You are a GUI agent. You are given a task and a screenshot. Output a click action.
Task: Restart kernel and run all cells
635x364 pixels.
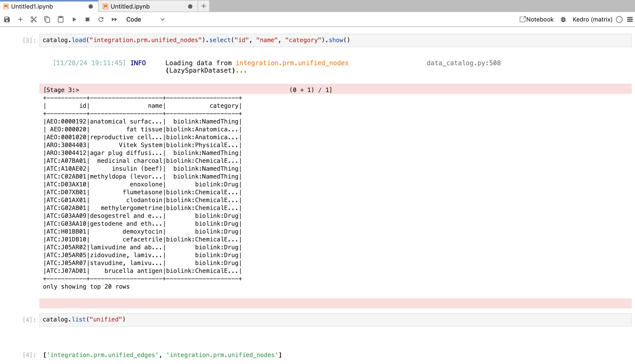pos(114,19)
